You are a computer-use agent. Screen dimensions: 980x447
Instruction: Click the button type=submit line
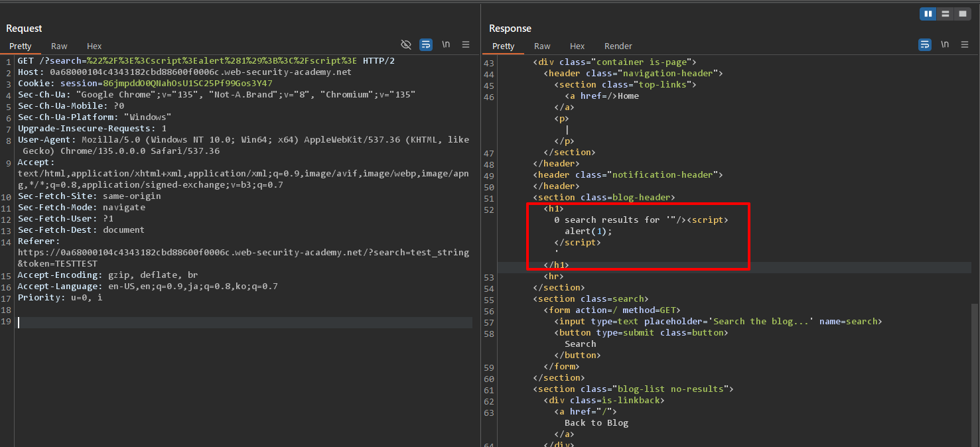click(x=641, y=333)
